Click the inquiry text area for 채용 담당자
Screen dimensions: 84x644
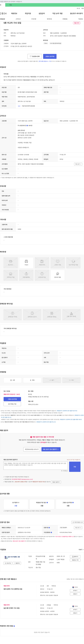click(x=36, y=466)
